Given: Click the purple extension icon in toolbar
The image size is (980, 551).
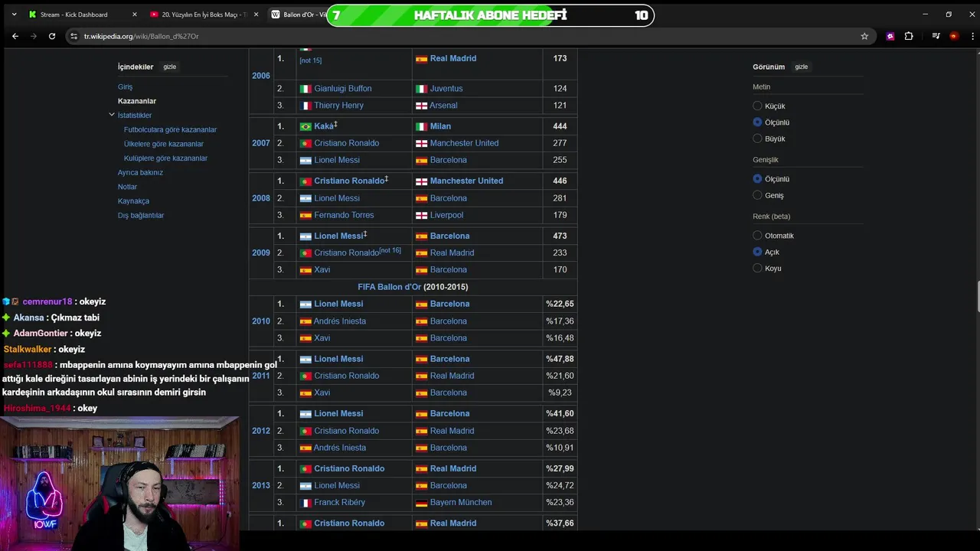Looking at the screenshot, I should [x=890, y=36].
